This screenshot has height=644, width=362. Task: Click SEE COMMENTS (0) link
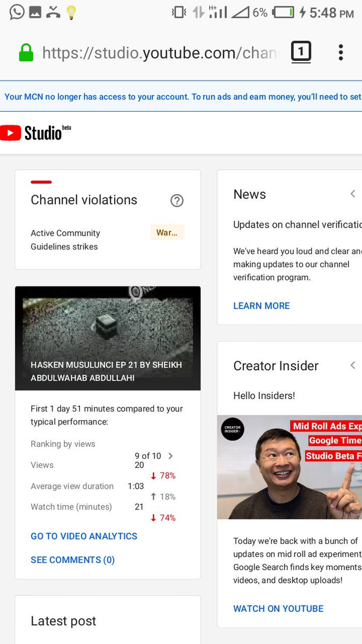point(73,560)
